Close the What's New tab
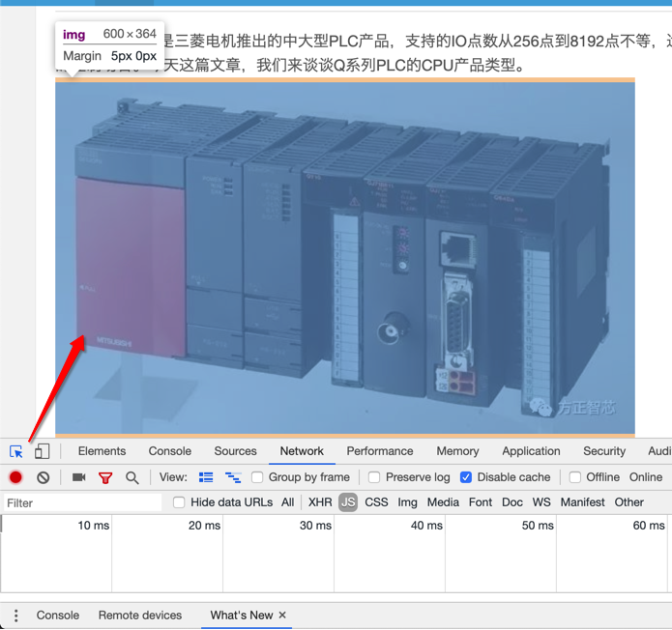The height and width of the screenshot is (630, 672). [x=282, y=615]
